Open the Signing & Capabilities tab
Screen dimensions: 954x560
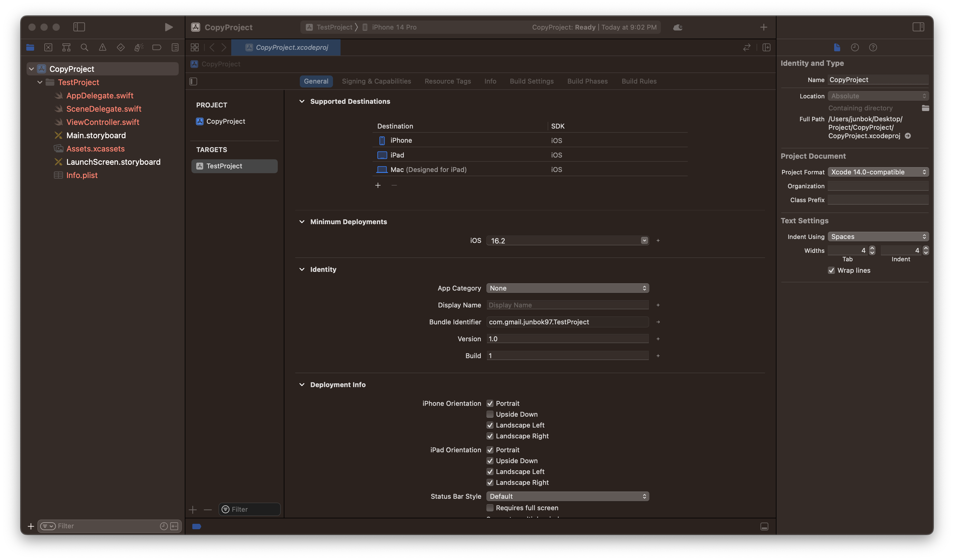376,81
